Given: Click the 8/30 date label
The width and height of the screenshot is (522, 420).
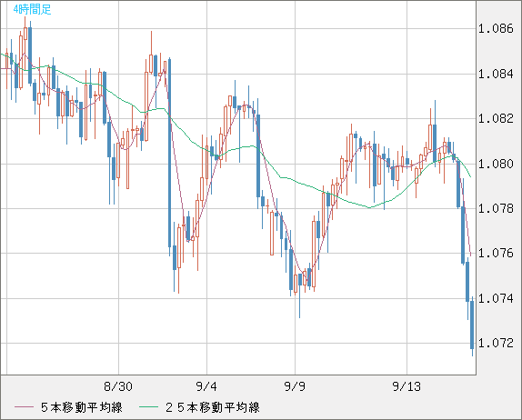Looking at the screenshot, I should pos(118,386).
